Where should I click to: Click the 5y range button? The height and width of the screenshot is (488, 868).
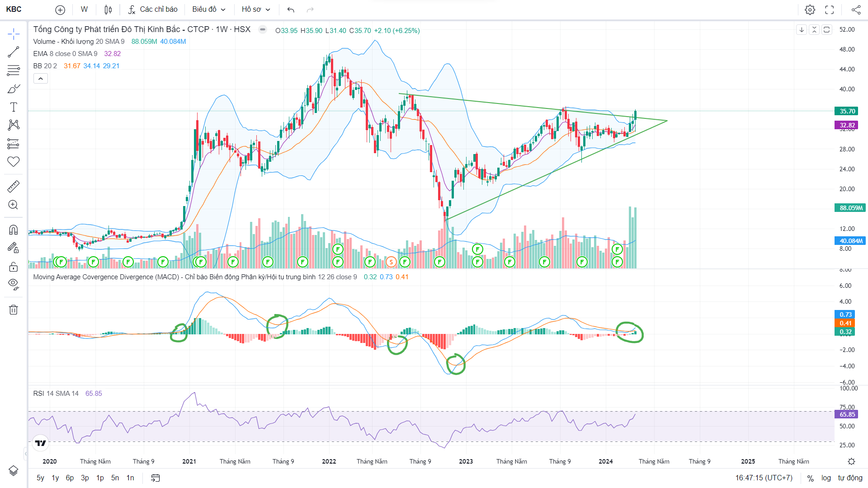coord(40,478)
